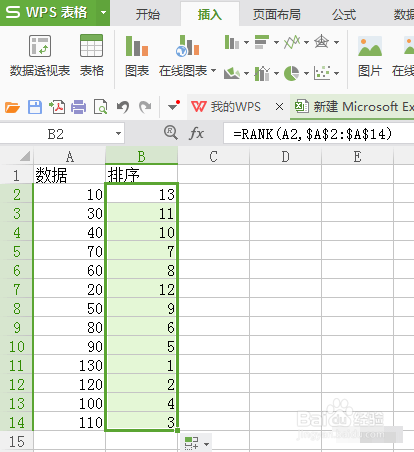The height and width of the screenshot is (452, 414).
Task: Print the spreadsheet with printer icon
Action: coord(79,107)
